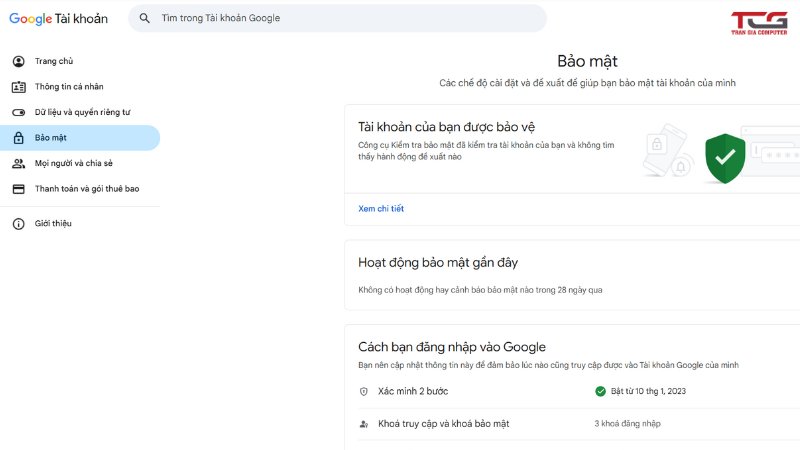Click the Không có hoạt động hay cảnh báo text
The width and height of the screenshot is (800, 450).
480,290
